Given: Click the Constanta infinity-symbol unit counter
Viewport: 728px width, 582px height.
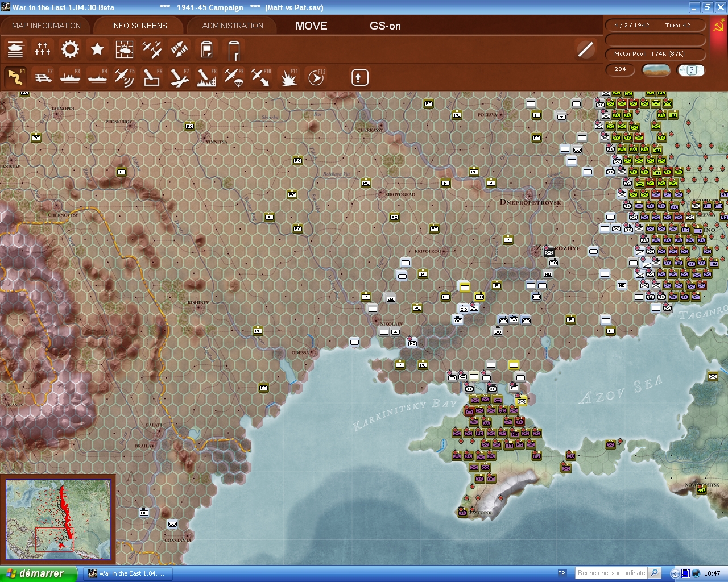Looking at the screenshot, I should coord(172,524).
